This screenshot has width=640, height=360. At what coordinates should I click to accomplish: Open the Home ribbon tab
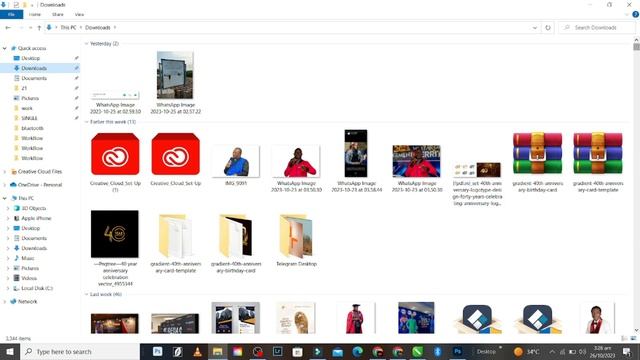tap(35, 14)
